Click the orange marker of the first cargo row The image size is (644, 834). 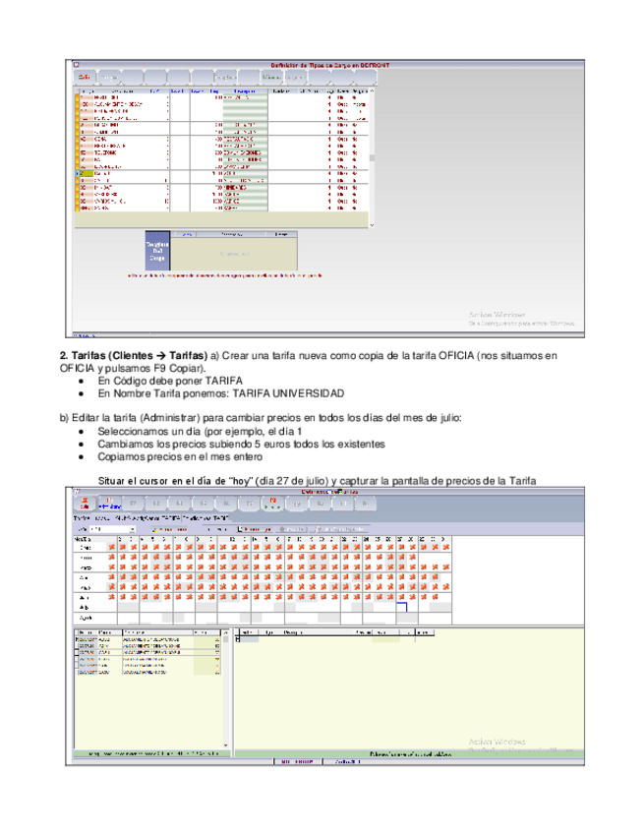pos(78,98)
